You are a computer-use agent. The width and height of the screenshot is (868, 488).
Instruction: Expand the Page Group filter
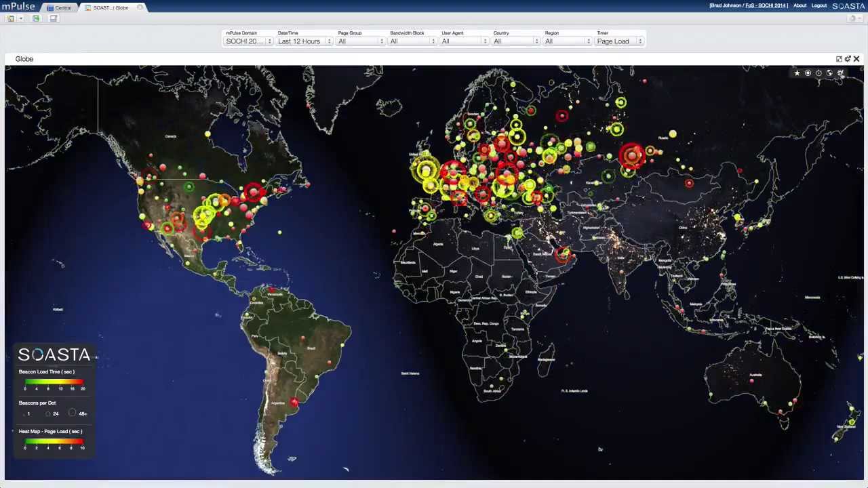point(361,41)
